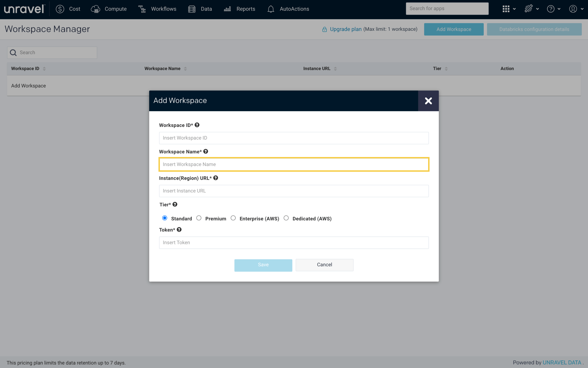Click the Cost dollar icon

click(60, 9)
